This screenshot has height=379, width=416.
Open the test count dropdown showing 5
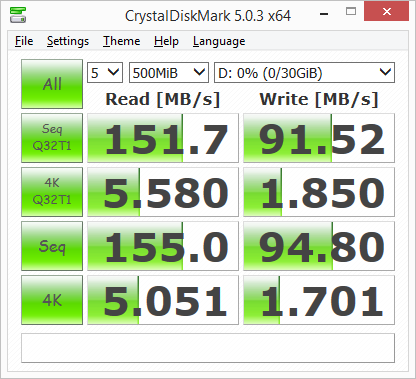coord(105,72)
